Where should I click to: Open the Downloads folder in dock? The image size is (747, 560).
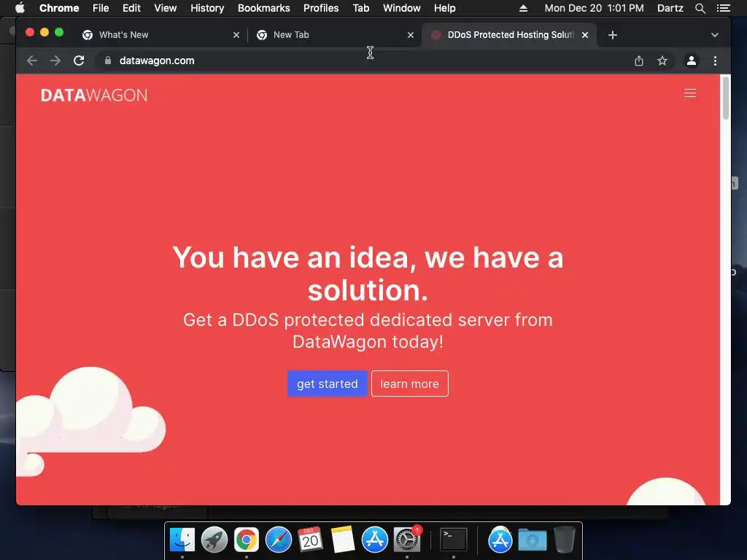click(x=532, y=540)
